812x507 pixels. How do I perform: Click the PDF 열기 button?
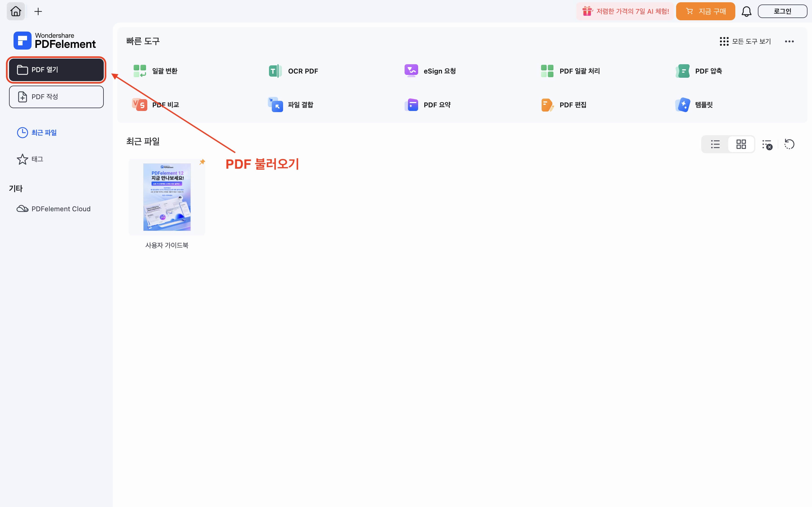[56, 70]
